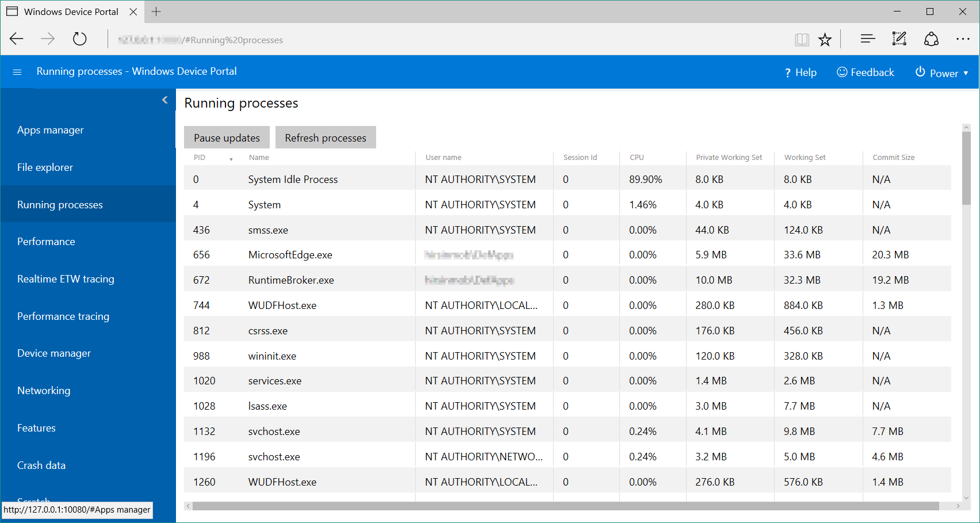Share the page using the share icon
980x523 pixels.
931,39
